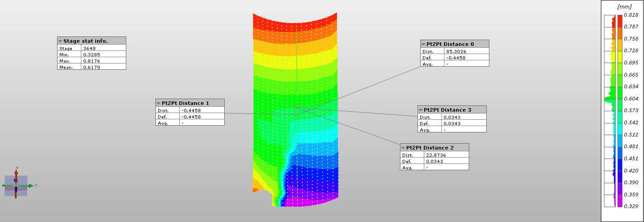Viewport: 644px width, 222px height.
Task: Click the histogram beside the color scale
Action: [610, 110]
